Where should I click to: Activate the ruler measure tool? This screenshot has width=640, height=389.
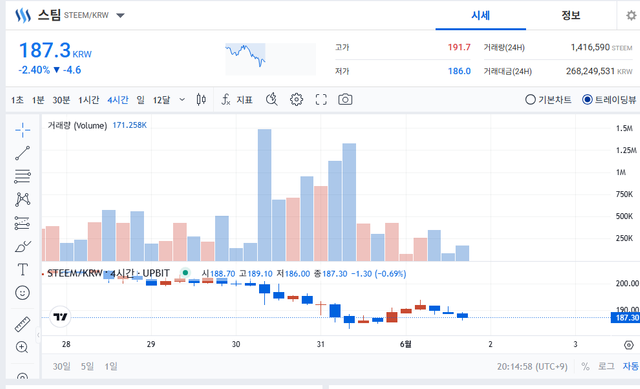coord(22,324)
